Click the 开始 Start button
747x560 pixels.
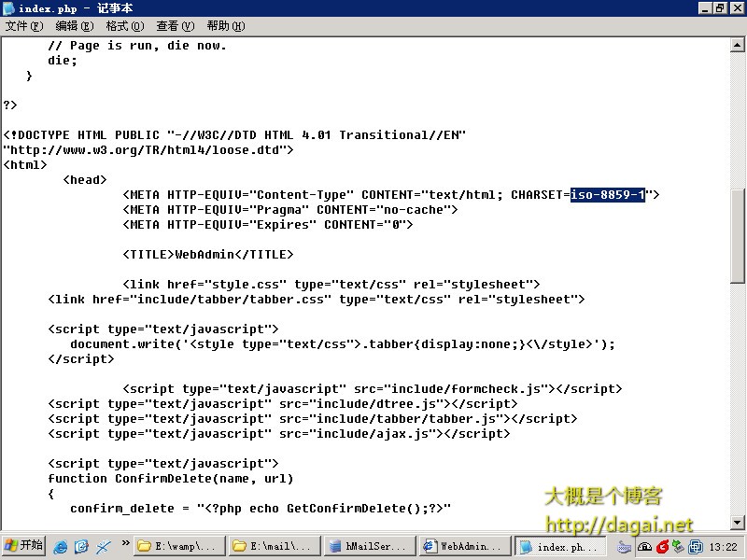[x=24, y=546]
